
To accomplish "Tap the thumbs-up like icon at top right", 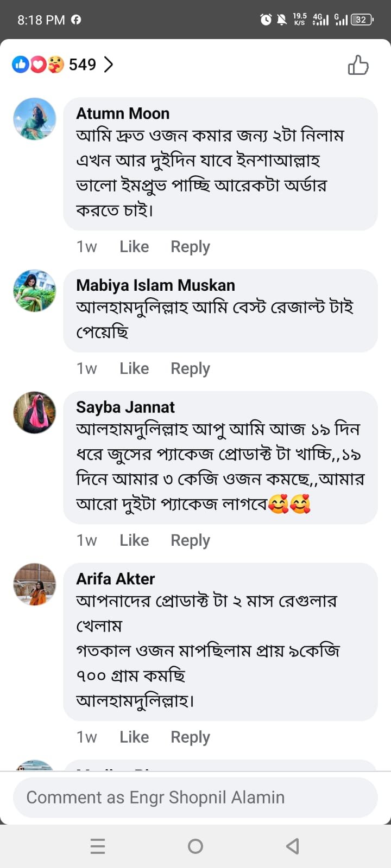I will click(x=358, y=65).
